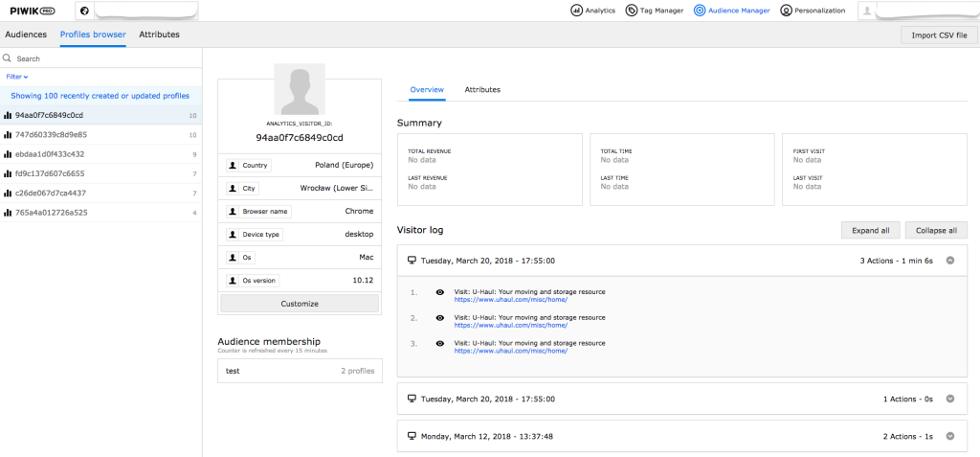Viewport: 980px width, 457px height.
Task: Click the Piwik PRO logo
Action: pos(33,11)
